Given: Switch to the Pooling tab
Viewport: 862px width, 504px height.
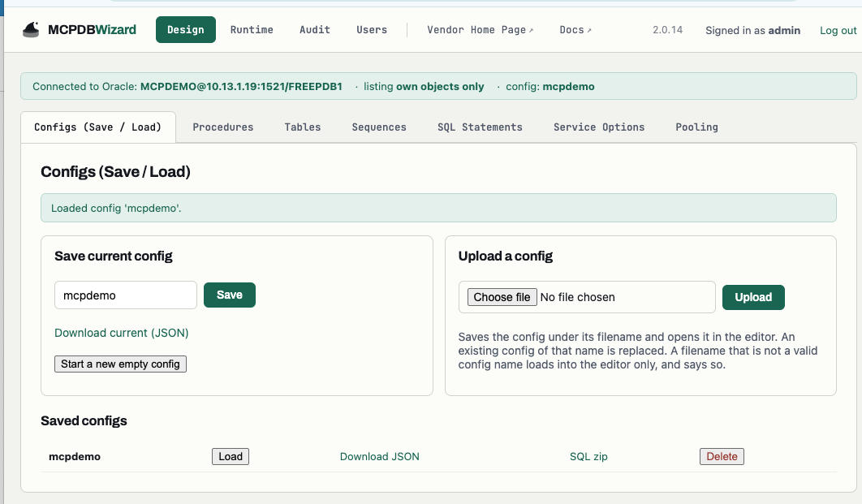Looking at the screenshot, I should (x=696, y=127).
